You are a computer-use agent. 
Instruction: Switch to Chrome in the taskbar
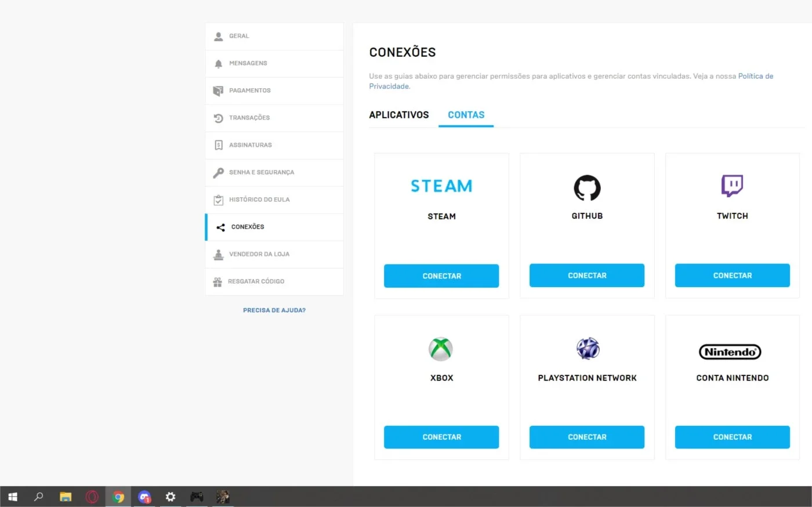click(118, 497)
